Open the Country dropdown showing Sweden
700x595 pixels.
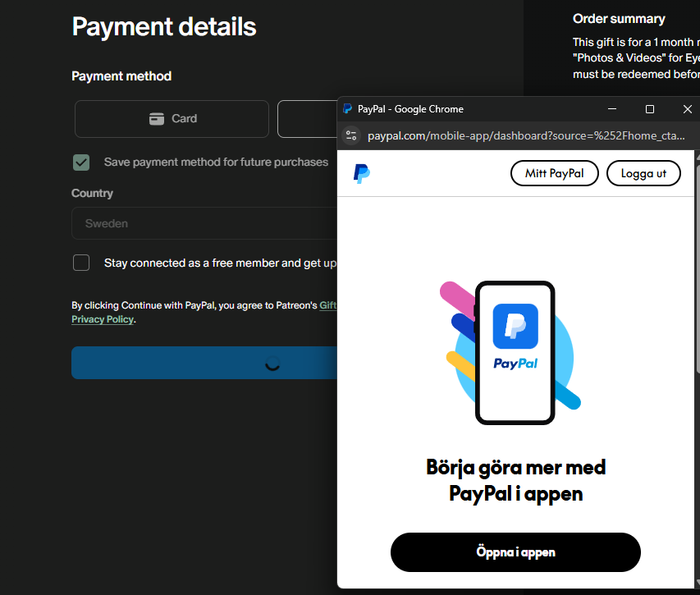coord(204,223)
